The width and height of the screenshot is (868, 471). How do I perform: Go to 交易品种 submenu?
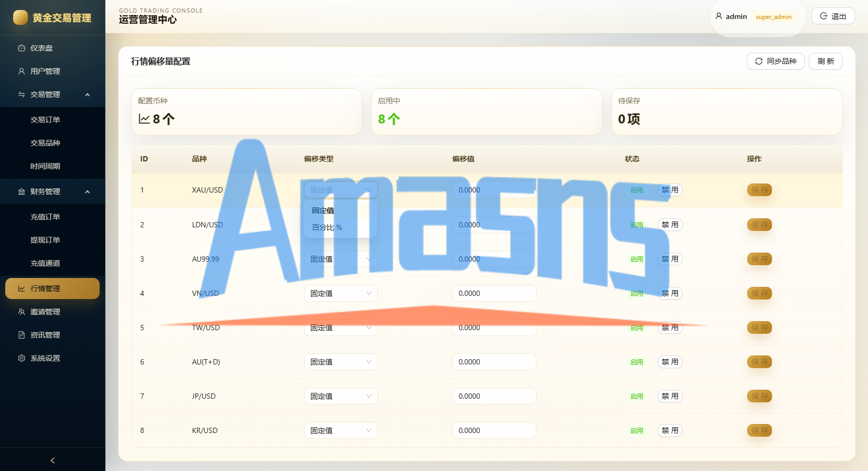pyautogui.click(x=53, y=143)
